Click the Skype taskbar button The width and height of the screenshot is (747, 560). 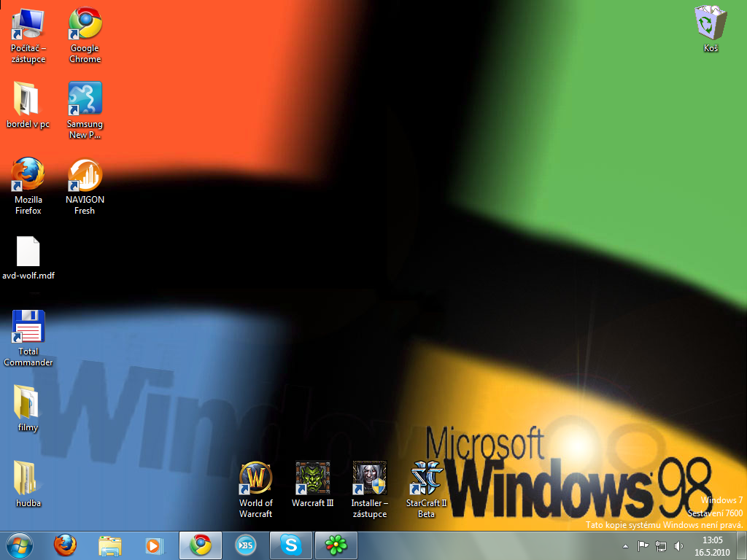tap(291, 545)
